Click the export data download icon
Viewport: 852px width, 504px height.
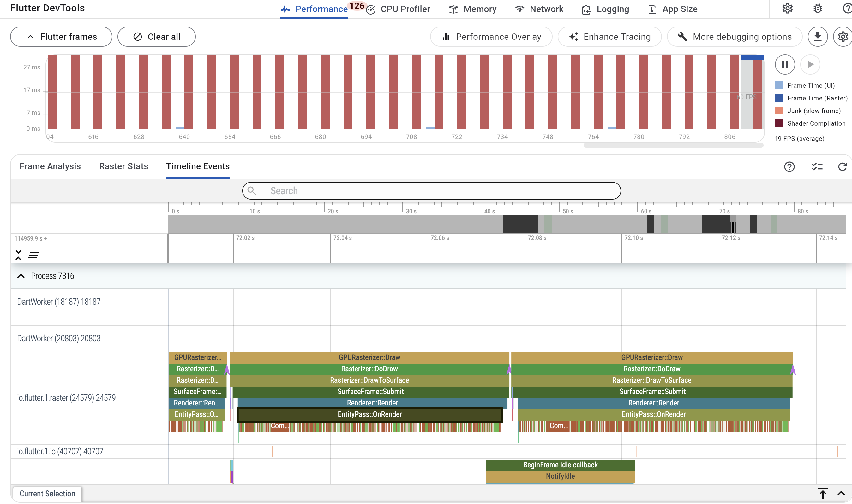point(817,36)
